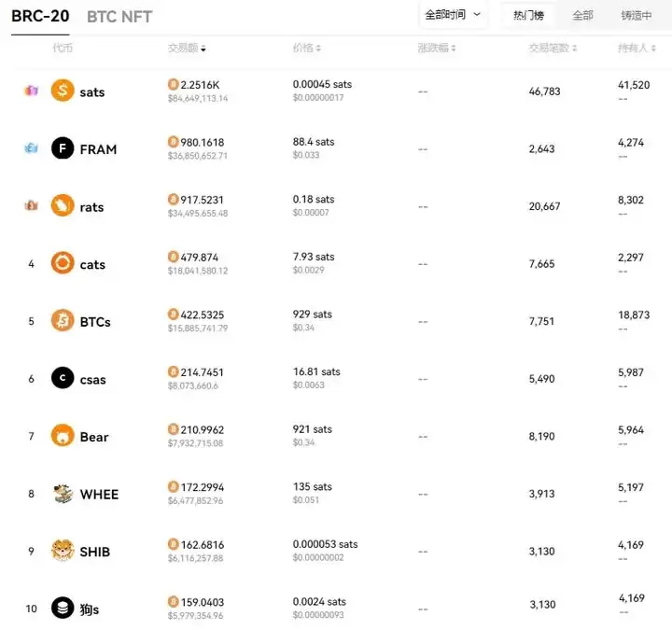This screenshot has width=672, height=630.
Task: Sort by 交易额 column header
Action: click(187, 48)
